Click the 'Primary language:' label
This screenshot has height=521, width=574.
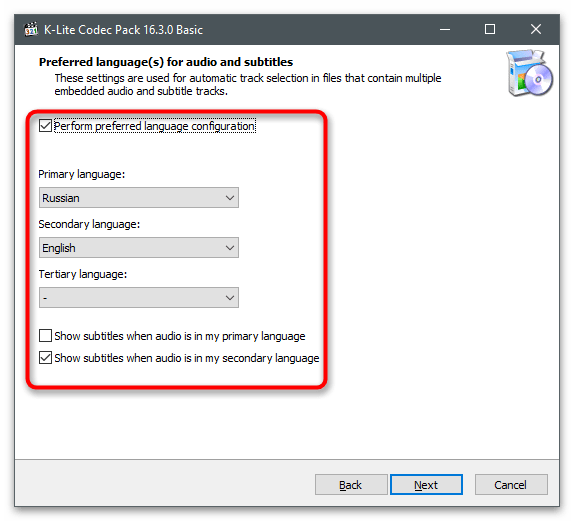82,174
